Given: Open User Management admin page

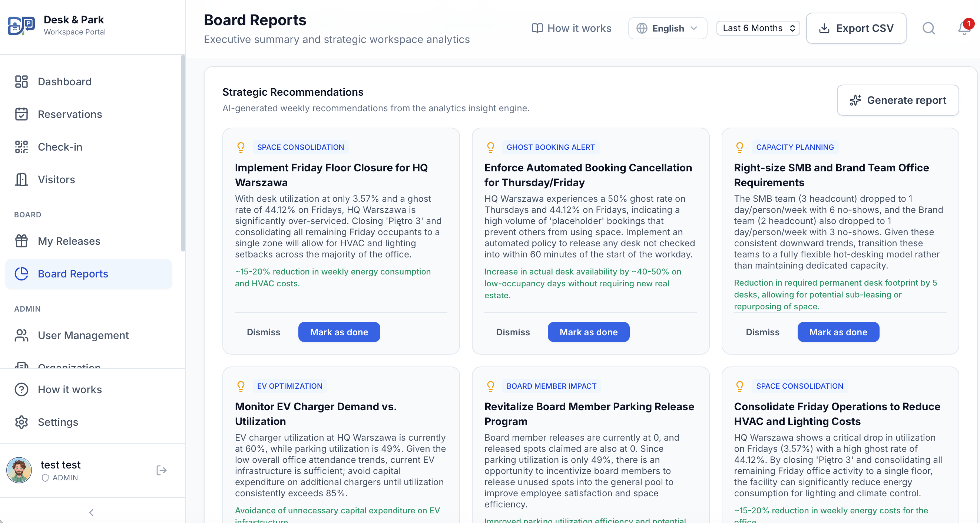Looking at the screenshot, I should click(x=88, y=335).
